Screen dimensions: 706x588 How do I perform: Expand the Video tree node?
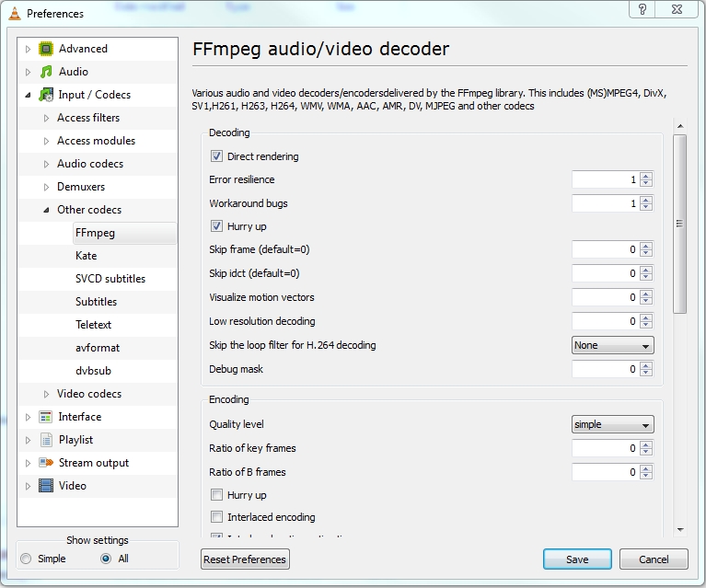point(28,486)
